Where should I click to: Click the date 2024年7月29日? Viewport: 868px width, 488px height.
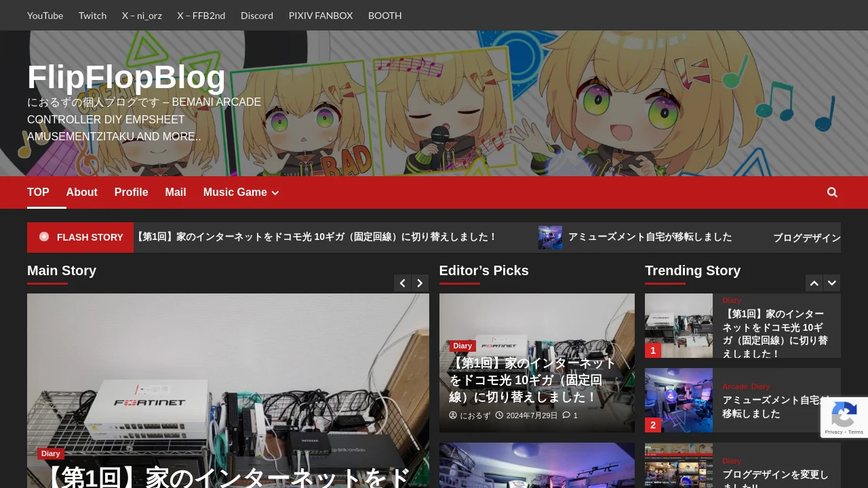532,415
